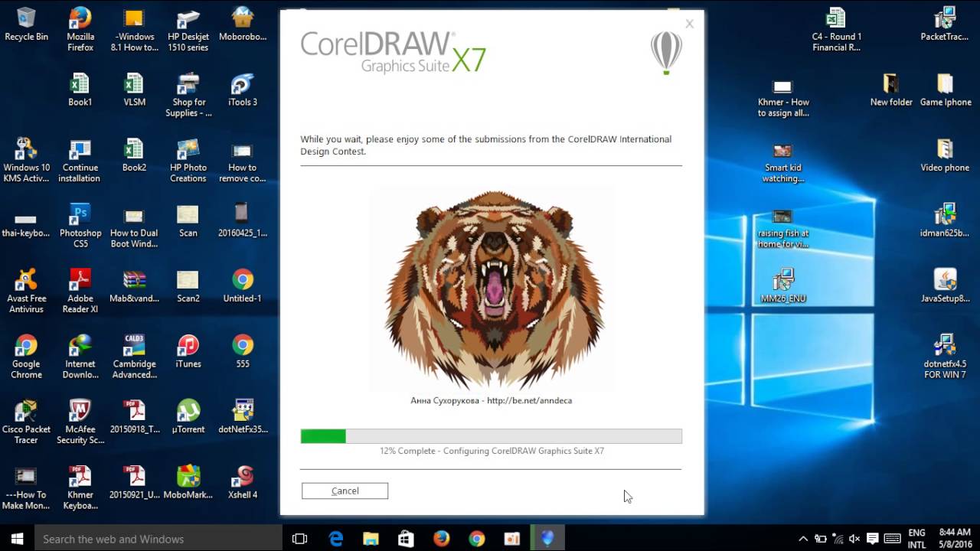Select the Avast Free Antivirus icon
The width and height of the screenshot is (980, 551).
click(26, 291)
